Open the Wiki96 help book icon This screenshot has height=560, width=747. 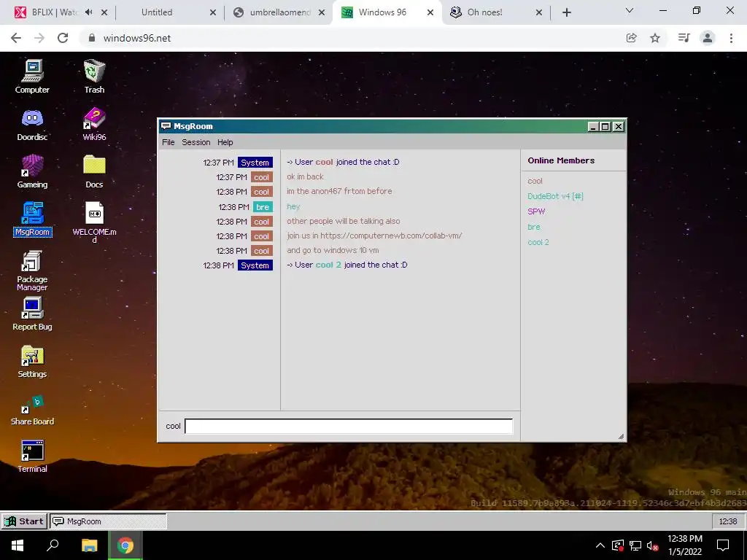tap(94, 124)
